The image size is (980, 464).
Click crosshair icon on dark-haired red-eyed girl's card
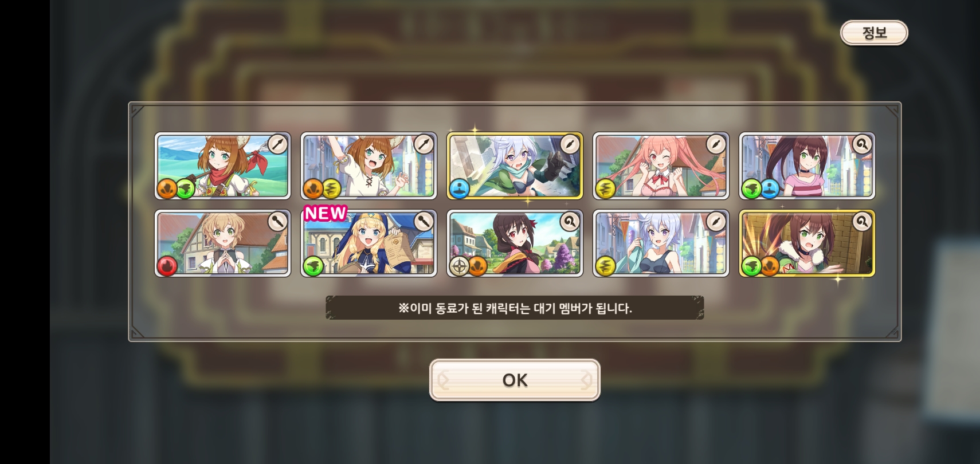pyautogui.click(x=459, y=265)
